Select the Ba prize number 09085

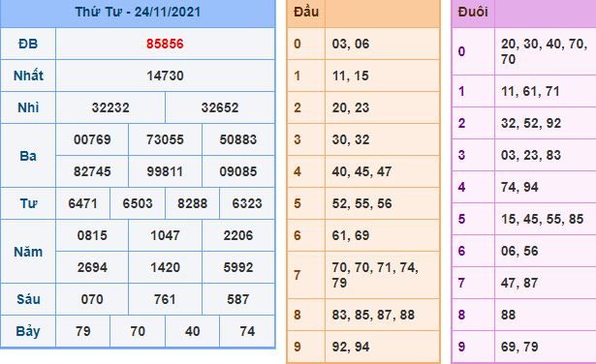(x=238, y=171)
